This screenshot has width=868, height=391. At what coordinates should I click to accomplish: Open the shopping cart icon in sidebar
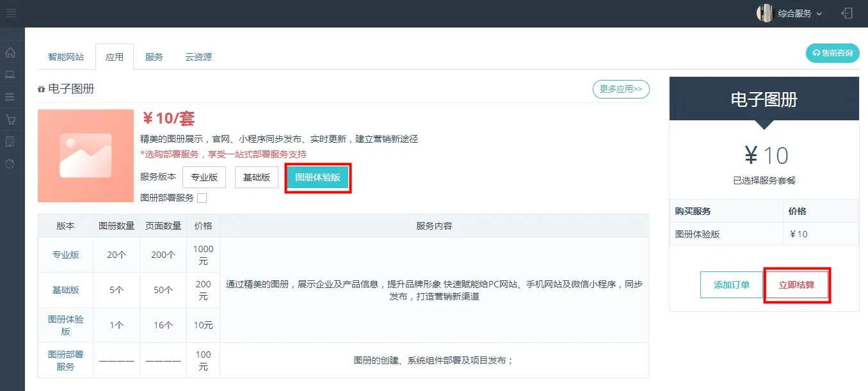coord(10,120)
